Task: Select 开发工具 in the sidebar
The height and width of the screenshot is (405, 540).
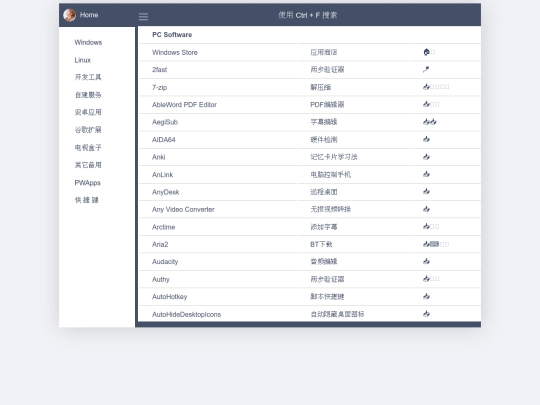Action: 88,77
